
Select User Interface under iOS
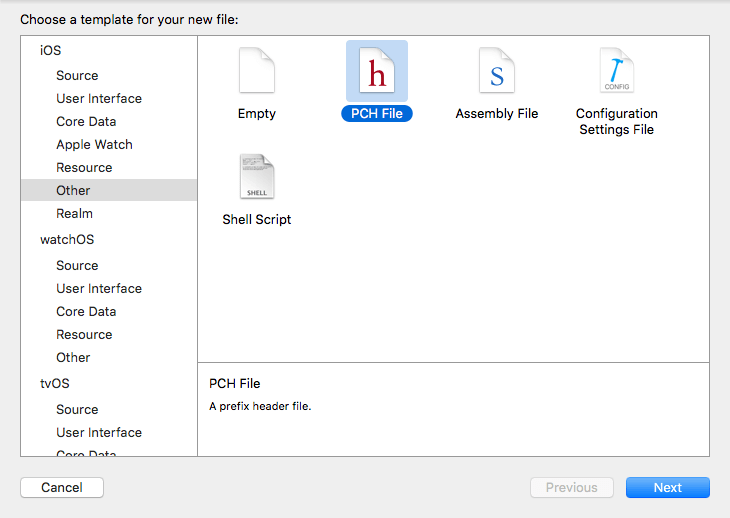point(99,98)
